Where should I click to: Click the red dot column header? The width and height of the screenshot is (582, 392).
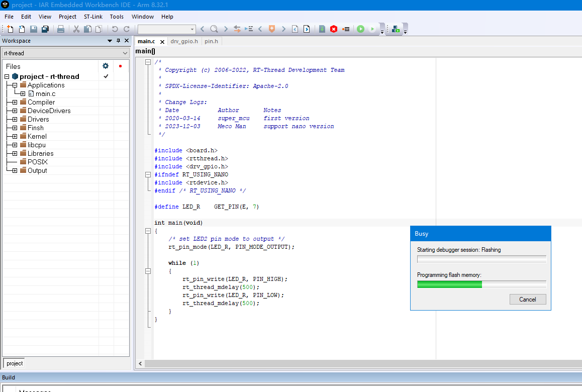(120, 66)
